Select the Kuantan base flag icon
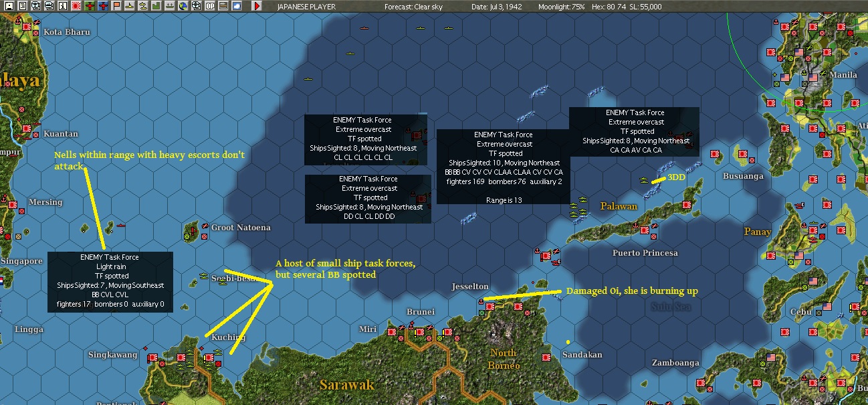This screenshot has width=868, height=405. [27, 127]
